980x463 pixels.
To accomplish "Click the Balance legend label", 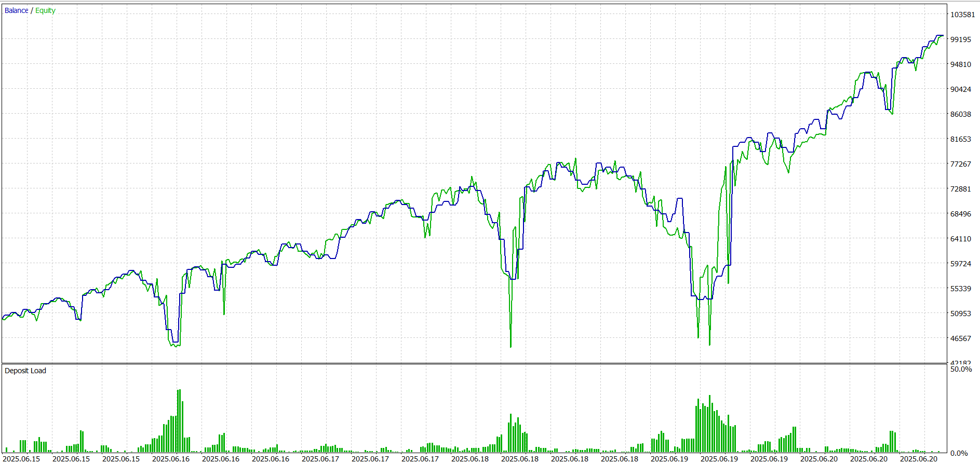I will click(x=16, y=10).
